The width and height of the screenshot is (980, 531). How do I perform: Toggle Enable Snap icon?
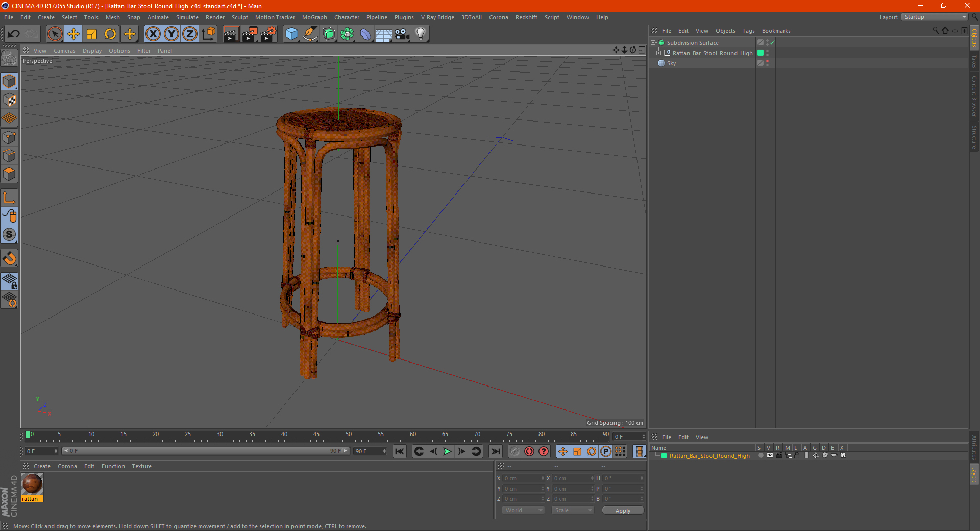coord(9,235)
